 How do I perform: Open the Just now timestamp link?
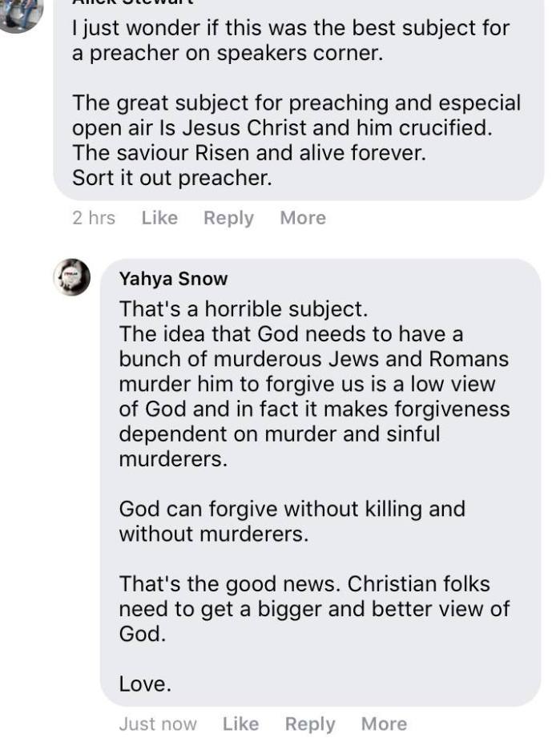(x=157, y=724)
